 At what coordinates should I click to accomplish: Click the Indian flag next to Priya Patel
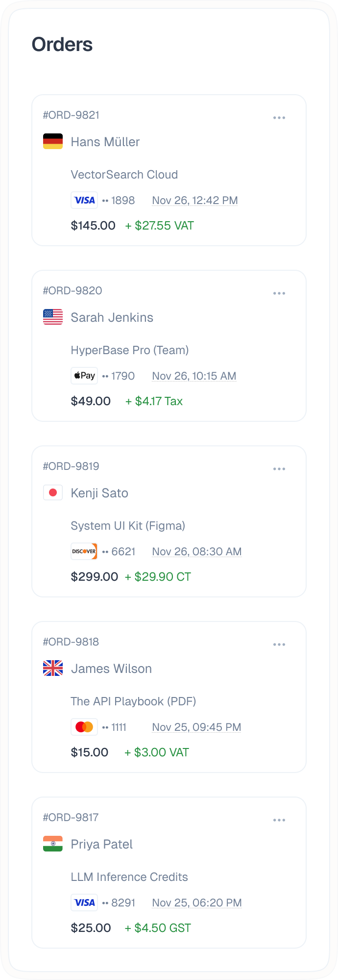(x=53, y=844)
